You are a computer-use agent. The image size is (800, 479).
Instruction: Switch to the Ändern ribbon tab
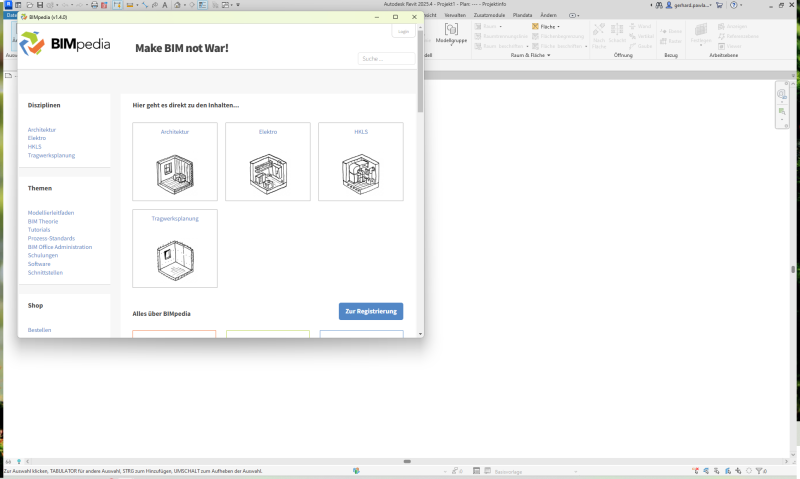548,15
